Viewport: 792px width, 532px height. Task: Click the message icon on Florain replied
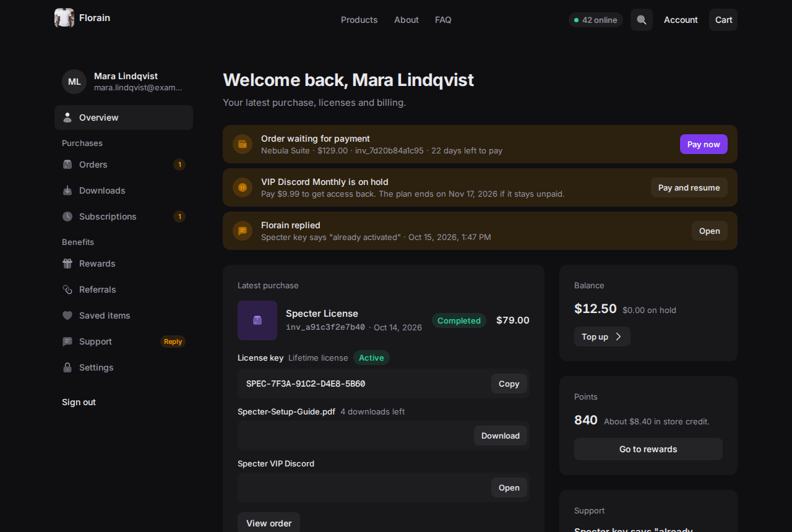243,231
